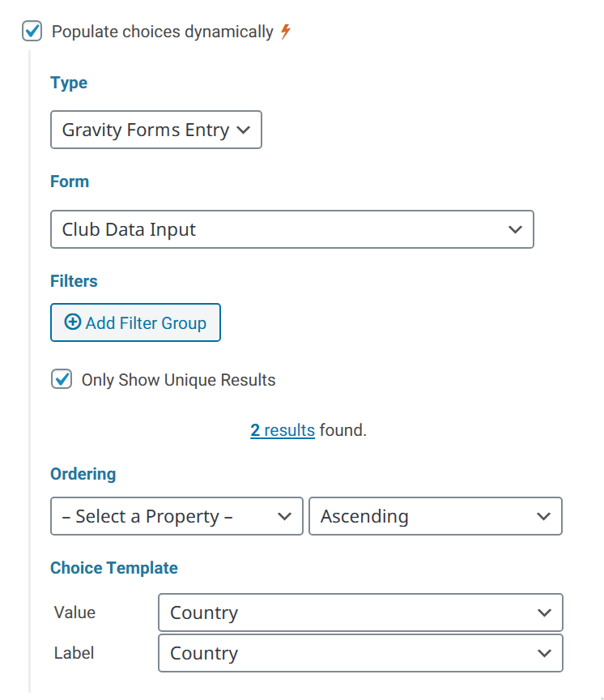Image resolution: width=604 pixels, height=700 pixels.
Task: Click the orange lightning bolt icon
Action: click(286, 32)
